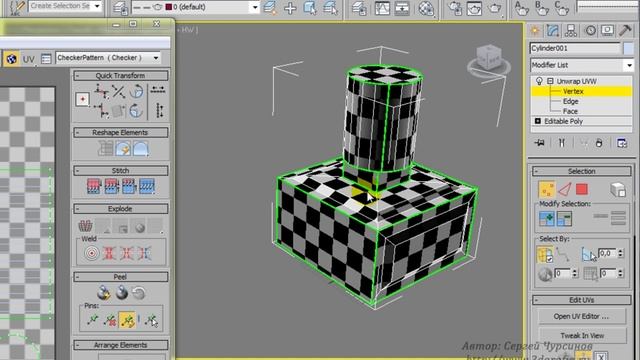Toggle Edge sub-object button in Selection rollout
The height and width of the screenshot is (360, 640).
point(564,189)
